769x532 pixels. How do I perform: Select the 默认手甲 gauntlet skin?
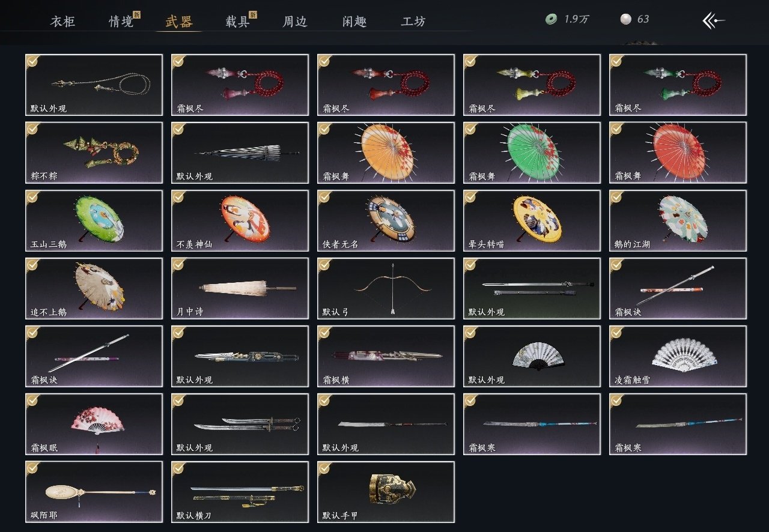point(386,492)
